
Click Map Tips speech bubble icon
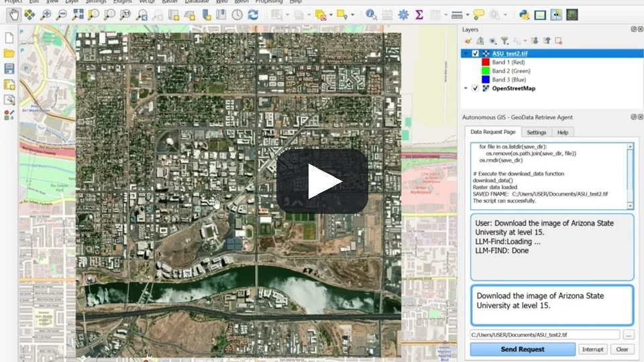click(478, 15)
